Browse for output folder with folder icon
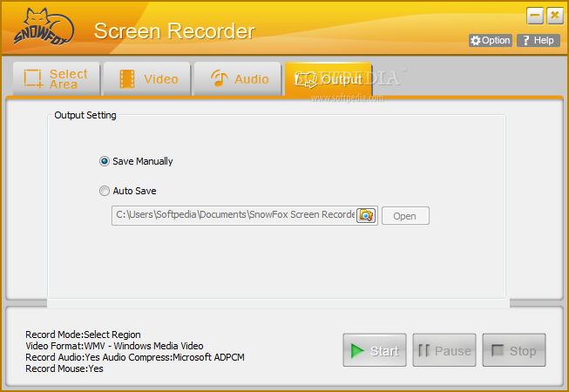 click(366, 215)
